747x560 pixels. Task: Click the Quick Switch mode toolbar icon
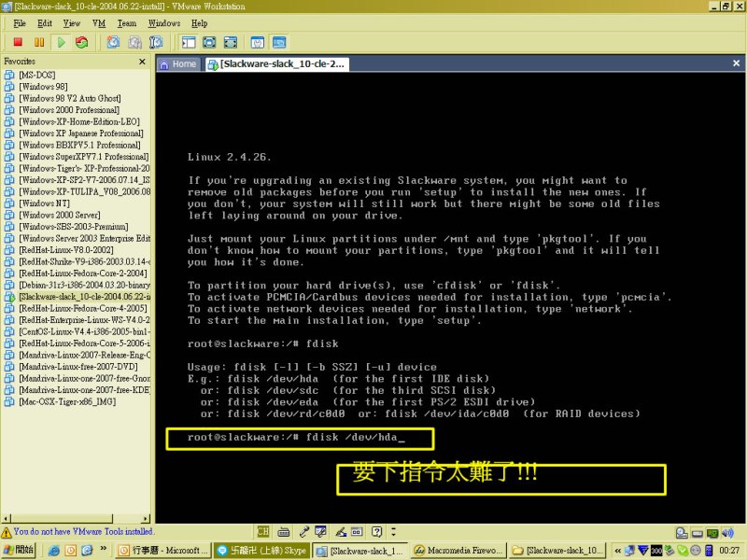pos(231,42)
